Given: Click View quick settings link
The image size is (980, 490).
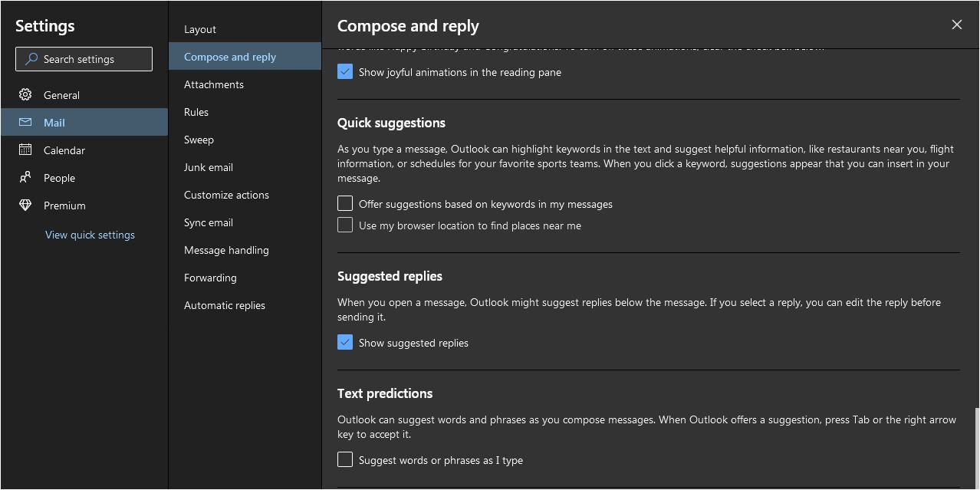Looking at the screenshot, I should (90, 235).
